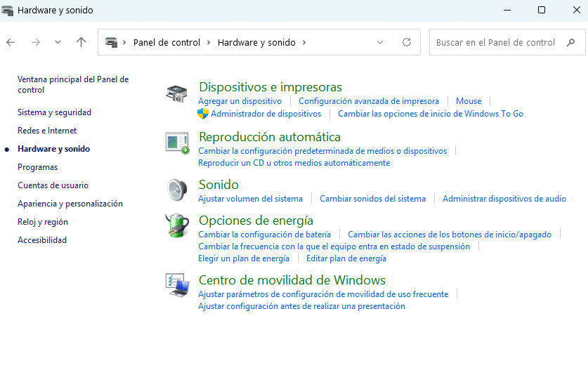Open Configuración avanzada de impresora
Image resolution: width=588 pixels, height=368 pixels.
369,101
